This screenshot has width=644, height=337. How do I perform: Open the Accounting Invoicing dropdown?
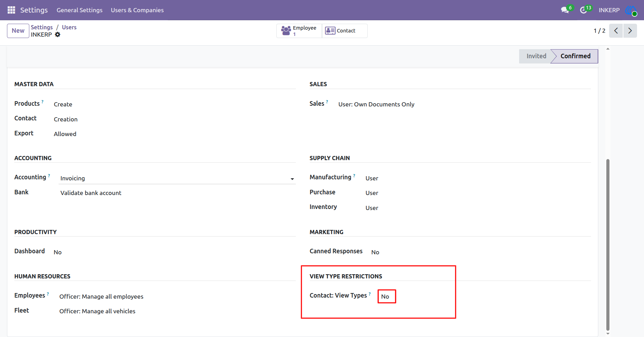pos(177,178)
